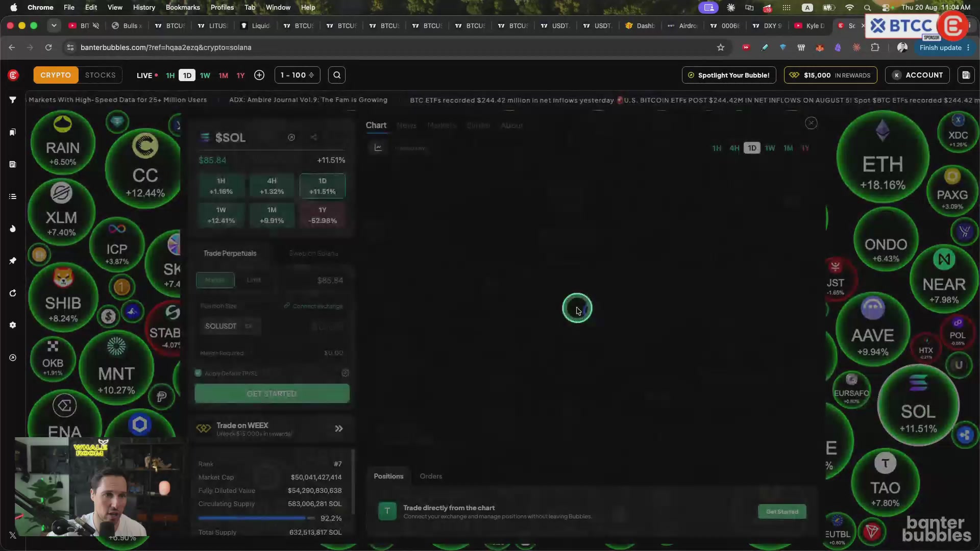Click the ETH bubble

click(883, 157)
